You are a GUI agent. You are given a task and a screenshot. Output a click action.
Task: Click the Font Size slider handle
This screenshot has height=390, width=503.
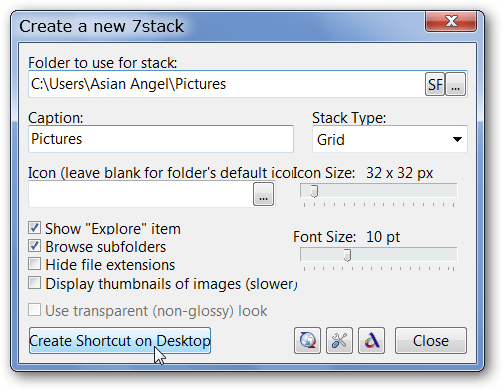(x=347, y=256)
